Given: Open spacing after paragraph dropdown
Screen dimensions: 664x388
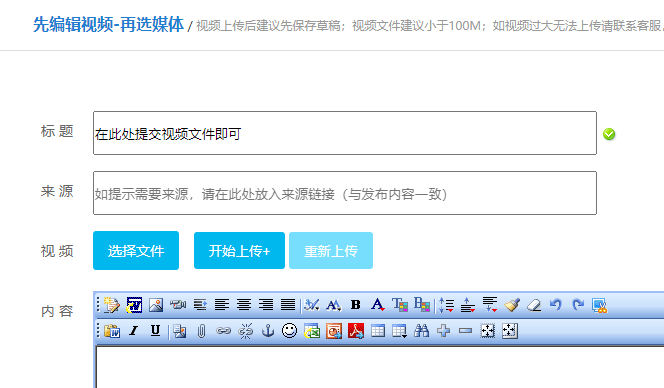Looking at the screenshot, I should 490,305.
